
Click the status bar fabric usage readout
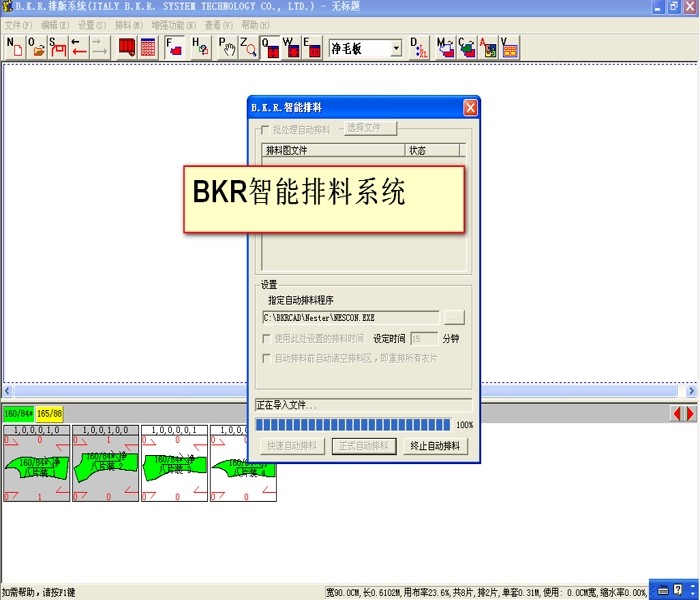click(486, 592)
